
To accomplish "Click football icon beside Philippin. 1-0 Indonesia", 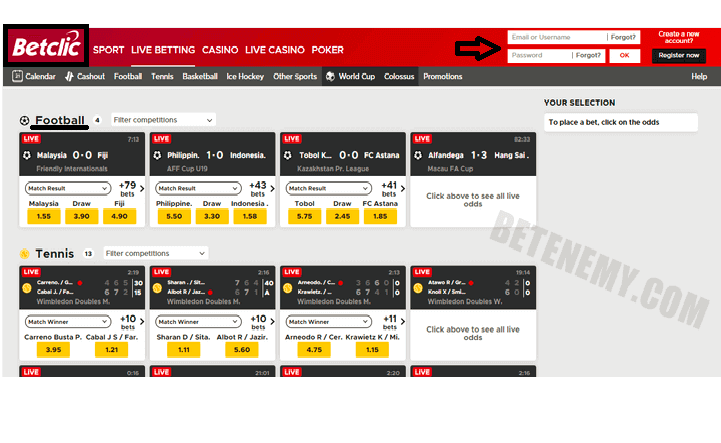I will (157, 155).
